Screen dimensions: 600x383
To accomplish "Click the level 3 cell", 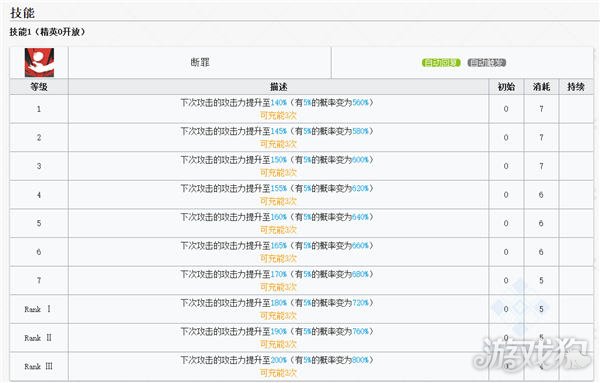I will [39, 166].
